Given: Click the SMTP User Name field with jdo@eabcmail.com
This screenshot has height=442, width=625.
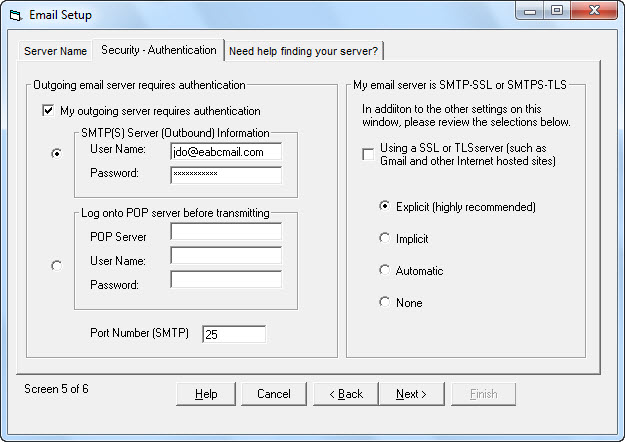Looking at the screenshot, I should click(226, 152).
